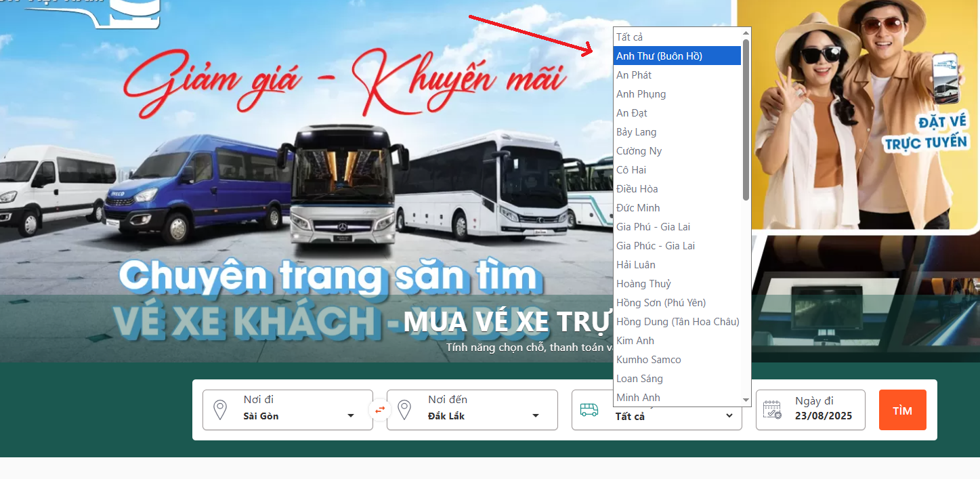The height and width of the screenshot is (479, 980).
Task: Select Minh Anh at list bottom
Action: tap(677, 398)
